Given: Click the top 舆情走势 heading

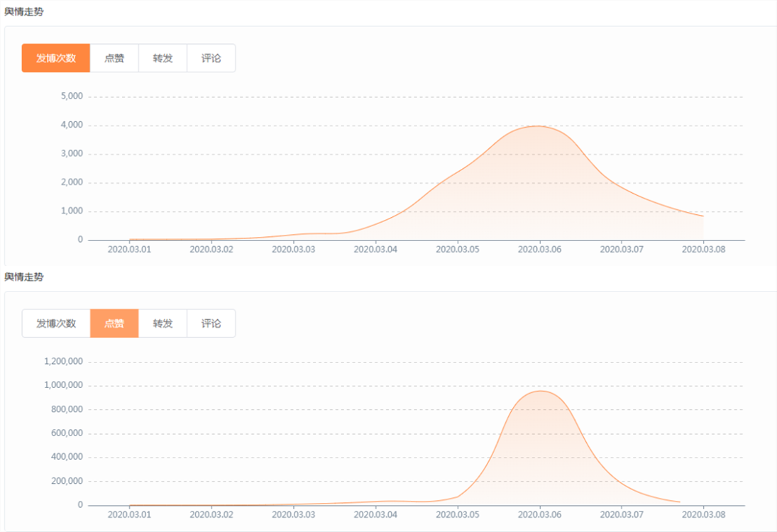Looking at the screenshot, I should click(x=24, y=11).
